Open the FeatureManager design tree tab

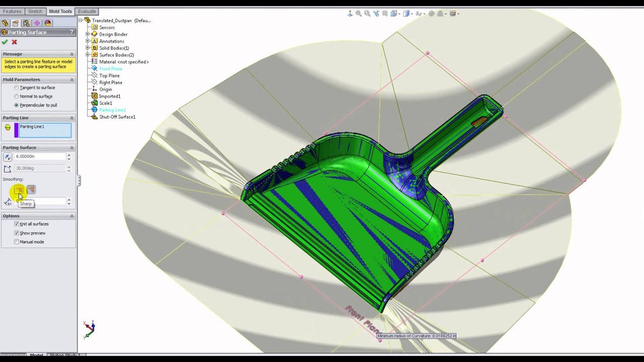click(5, 23)
